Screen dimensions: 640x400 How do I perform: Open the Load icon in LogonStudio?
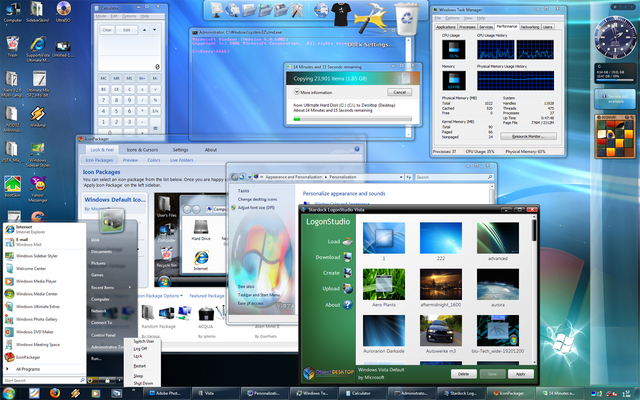[x=347, y=241]
